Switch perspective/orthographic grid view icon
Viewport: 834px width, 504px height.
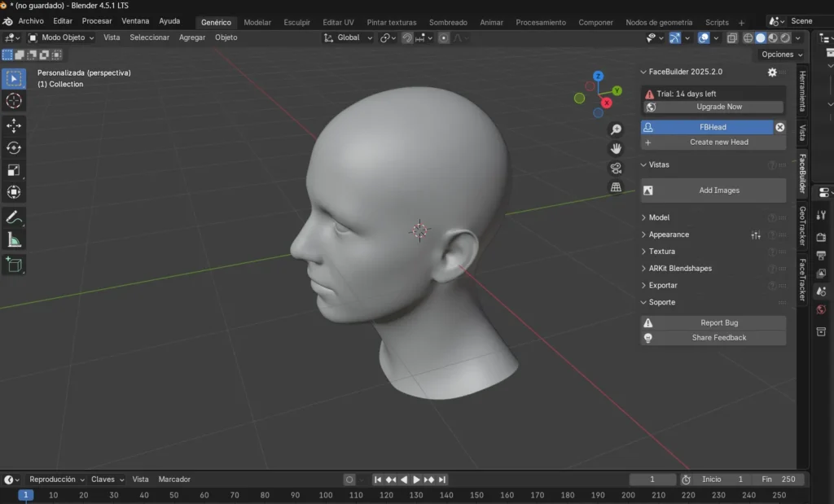(x=617, y=187)
